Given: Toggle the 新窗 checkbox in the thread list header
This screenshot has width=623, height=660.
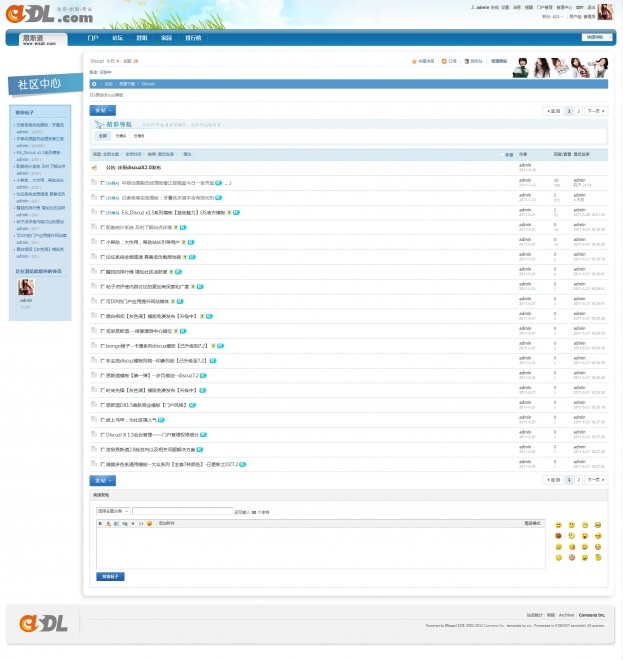Looking at the screenshot, I should point(503,155).
